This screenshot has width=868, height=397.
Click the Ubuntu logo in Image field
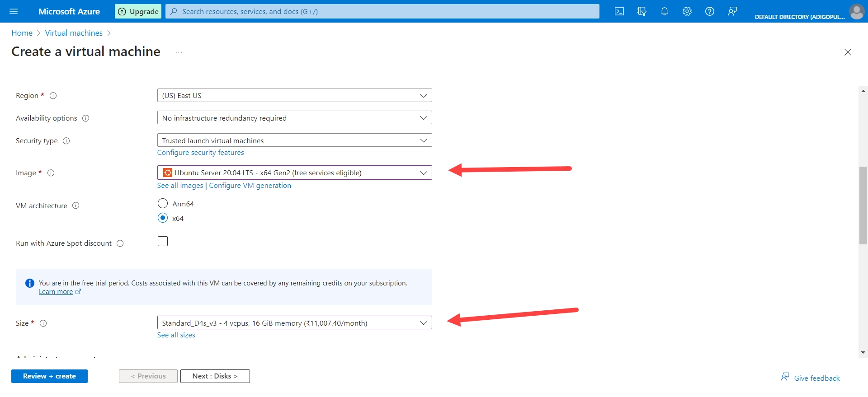(x=168, y=173)
